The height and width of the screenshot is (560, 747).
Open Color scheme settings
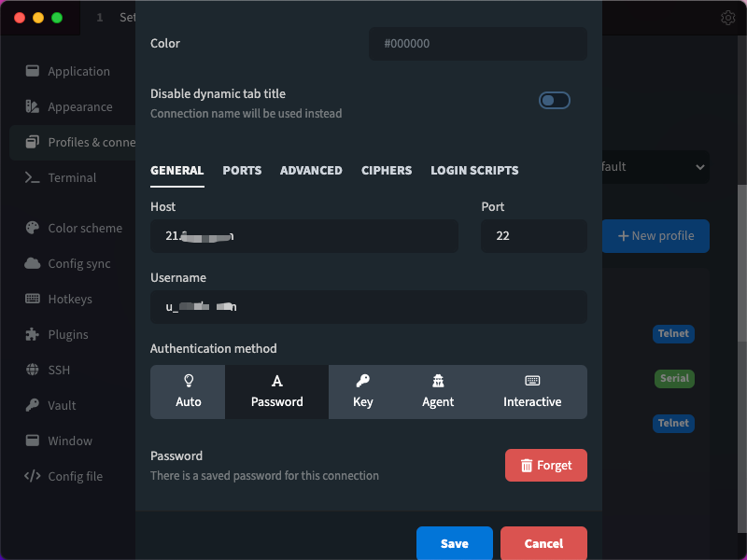(x=84, y=229)
